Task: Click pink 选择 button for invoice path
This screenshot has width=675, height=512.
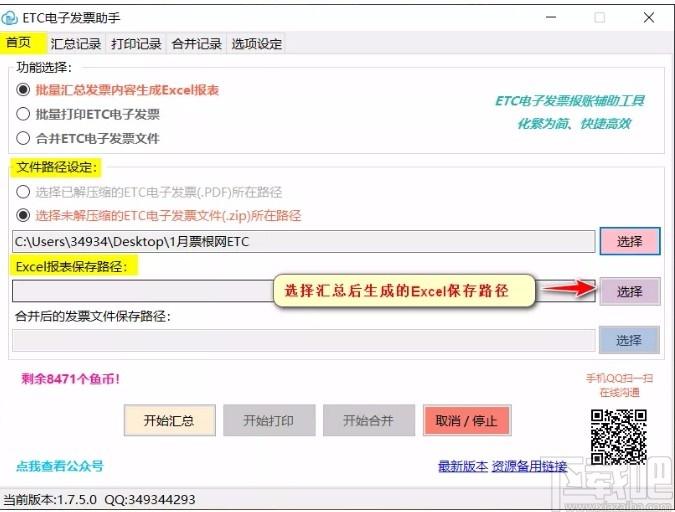Action: (630, 242)
